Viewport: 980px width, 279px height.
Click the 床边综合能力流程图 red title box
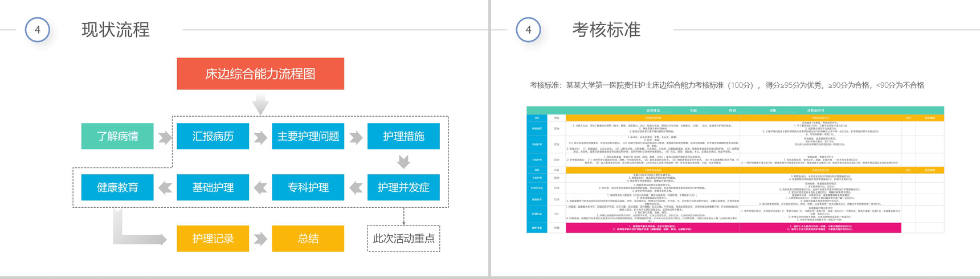click(x=260, y=73)
